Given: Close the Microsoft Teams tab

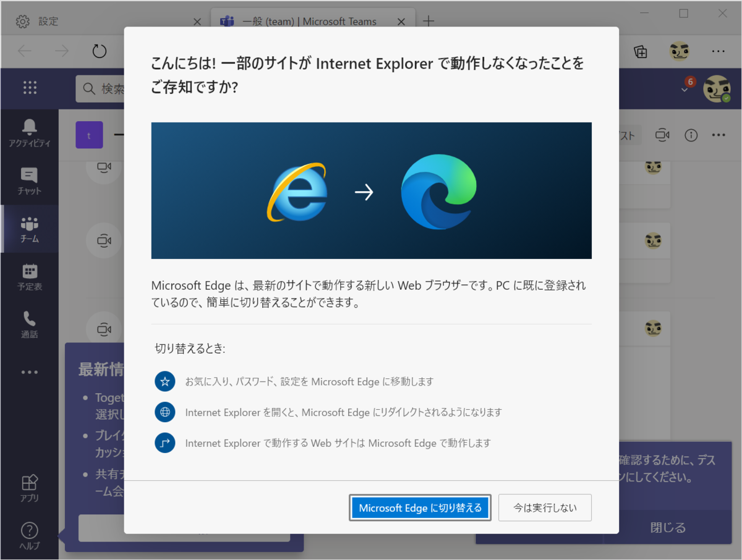Looking at the screenshot, I should 401,22.
